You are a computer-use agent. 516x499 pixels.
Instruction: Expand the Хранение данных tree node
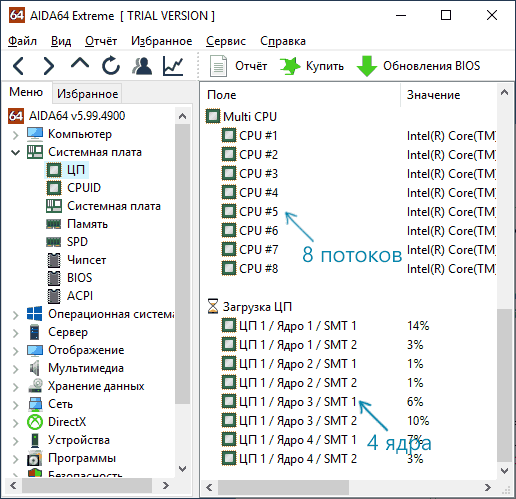[x=15, y=387]
